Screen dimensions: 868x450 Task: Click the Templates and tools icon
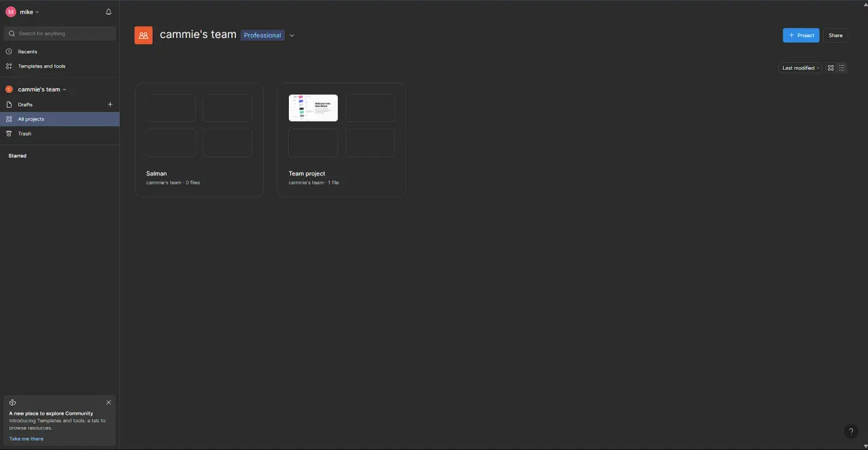coord(9,66)
